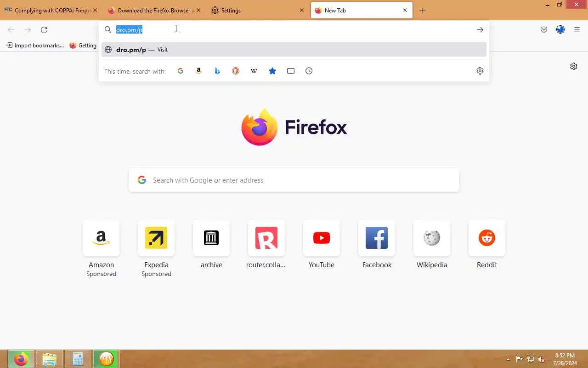Search this time with Google icon
The height and width of the screenshot is (368, 588).
(x=181, y=71)
